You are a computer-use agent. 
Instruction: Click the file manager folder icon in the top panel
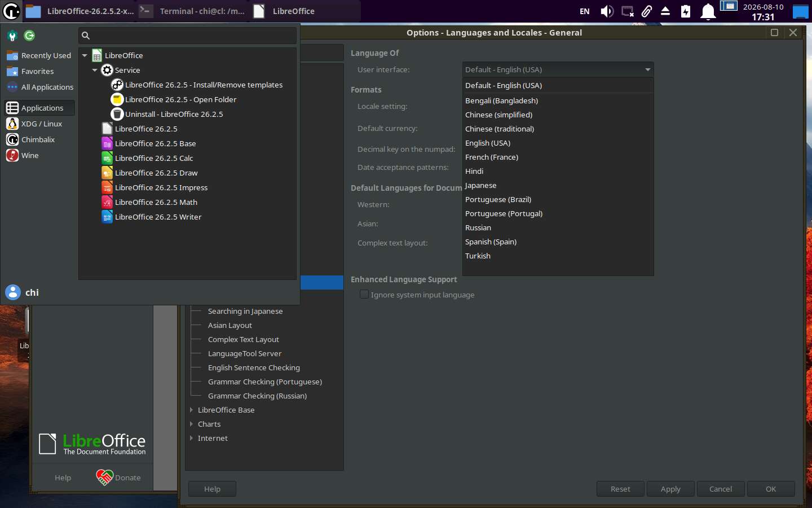[33, 11]
